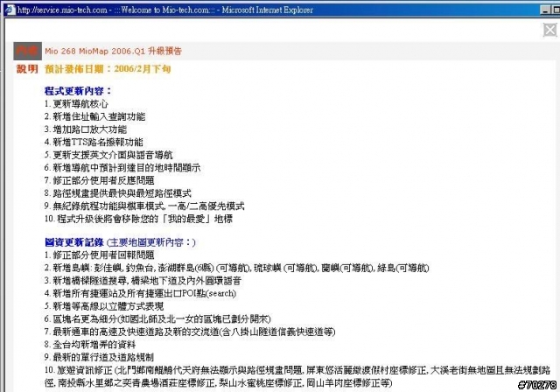Select the title 'Mio 268 MioMap 2006.Q1 升級預告'
This screenshot has height=392, width=560.
(x=113, y=51)
